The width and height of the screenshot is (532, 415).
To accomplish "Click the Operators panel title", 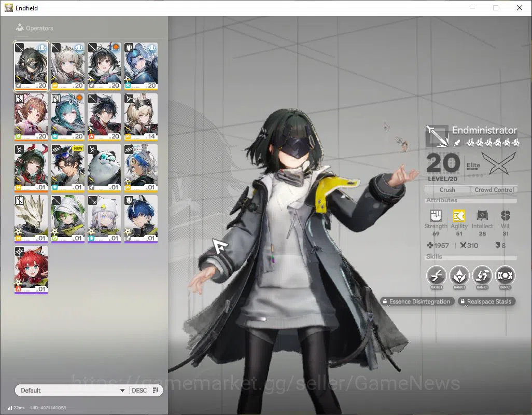I will tap(39, 28).
